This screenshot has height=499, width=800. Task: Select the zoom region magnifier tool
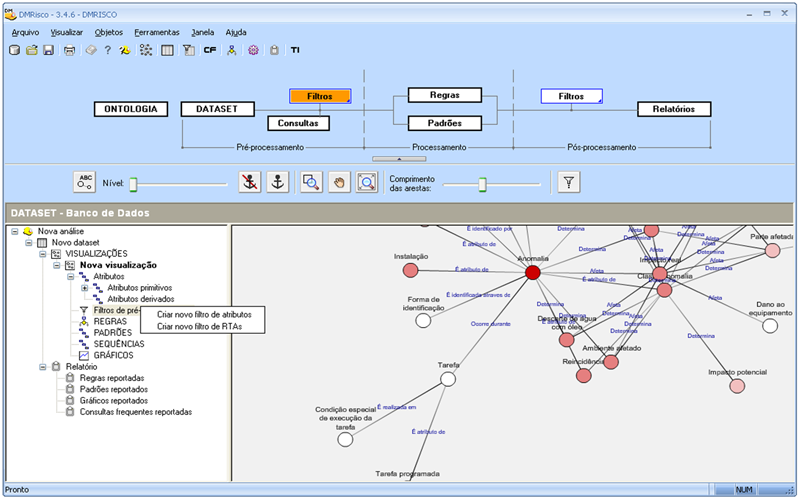[x=311, y=182]
